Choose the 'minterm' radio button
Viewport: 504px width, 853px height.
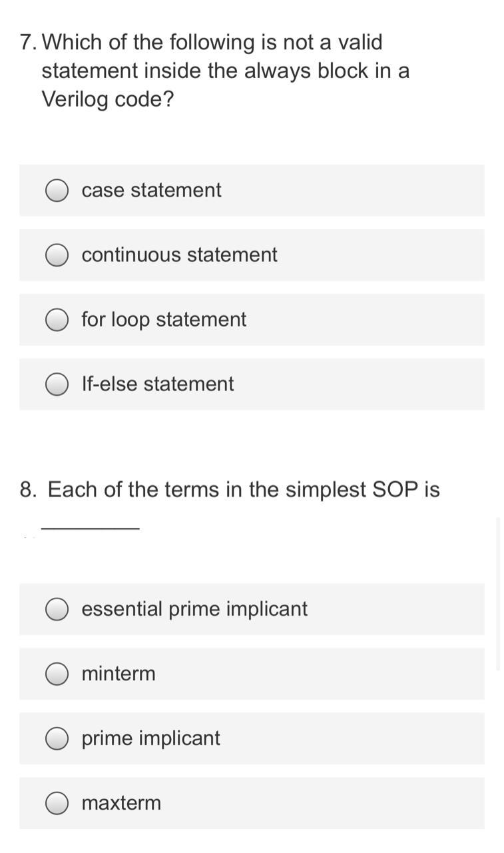(57, 674)
